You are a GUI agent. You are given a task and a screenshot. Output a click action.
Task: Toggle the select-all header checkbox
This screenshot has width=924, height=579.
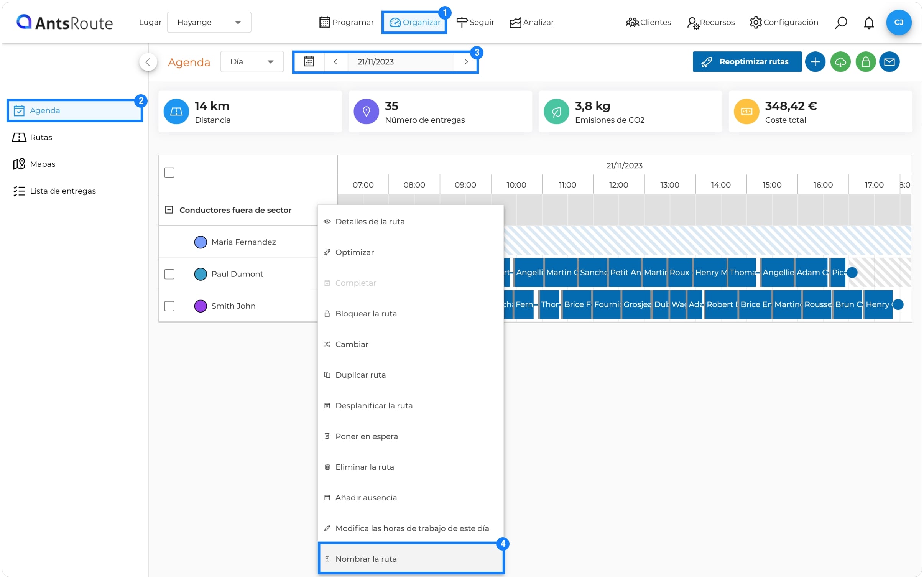[169, 173]
